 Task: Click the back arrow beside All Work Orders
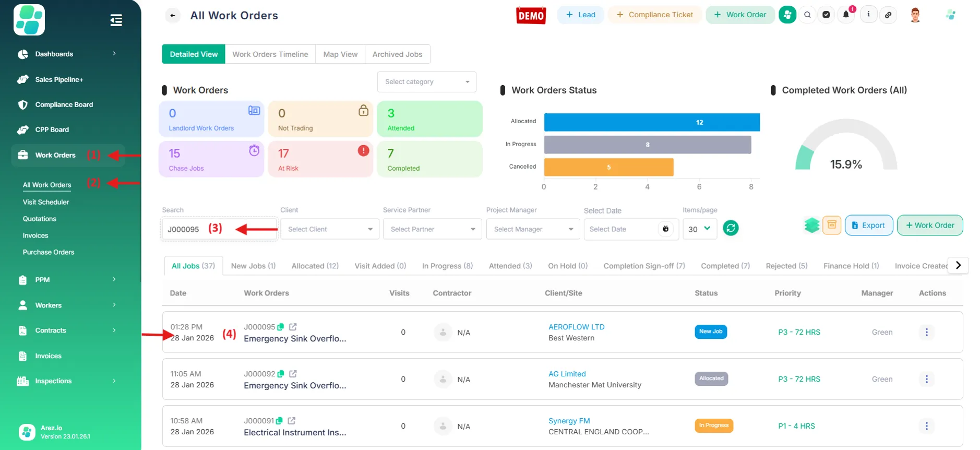[173, 16]
